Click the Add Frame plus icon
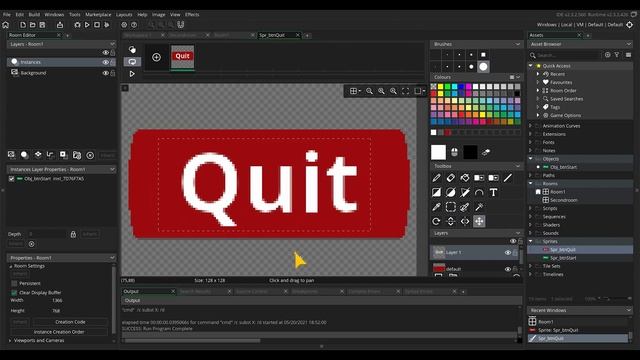 (x=156, y=57)
